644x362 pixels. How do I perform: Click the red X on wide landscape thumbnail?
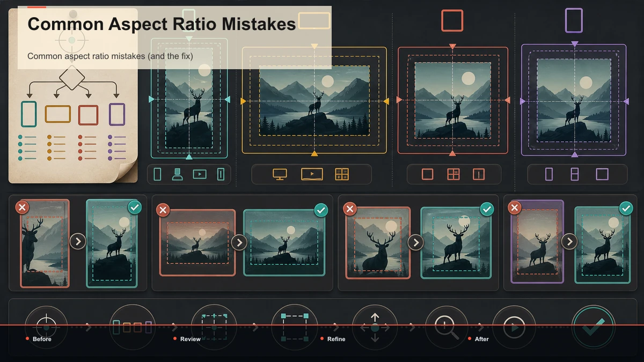pyautogui.click(x=163, y=210)
